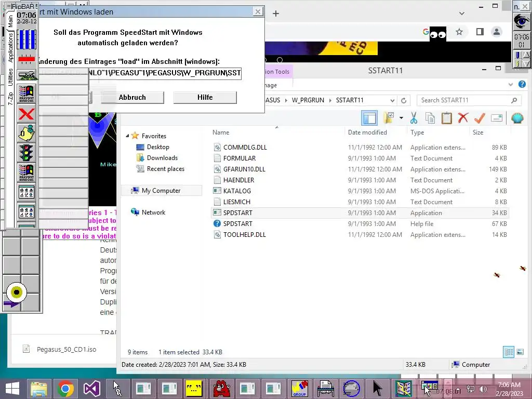Click the blue Help question mark icon
The height and width of the screenshot is (399, 532).
coord(522,84)
